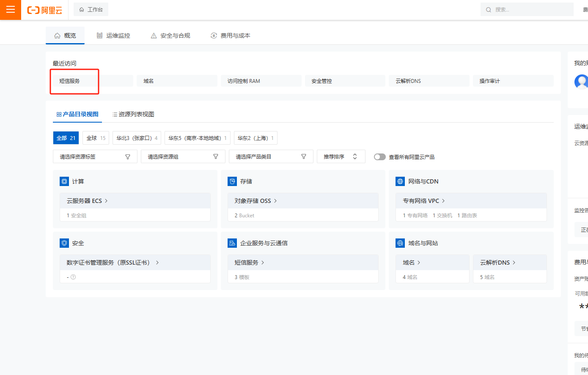
Task: Open the orange hamburger main menu
Action: pyautogui.click(x=11, y=10)
